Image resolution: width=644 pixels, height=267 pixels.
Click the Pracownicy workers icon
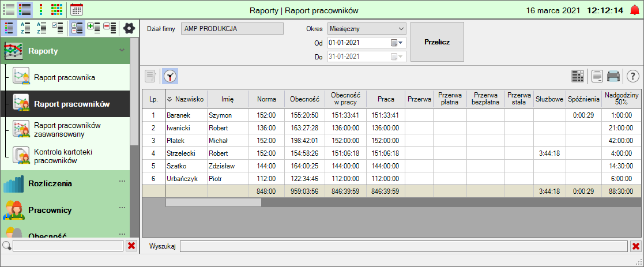tap(14, 210)
